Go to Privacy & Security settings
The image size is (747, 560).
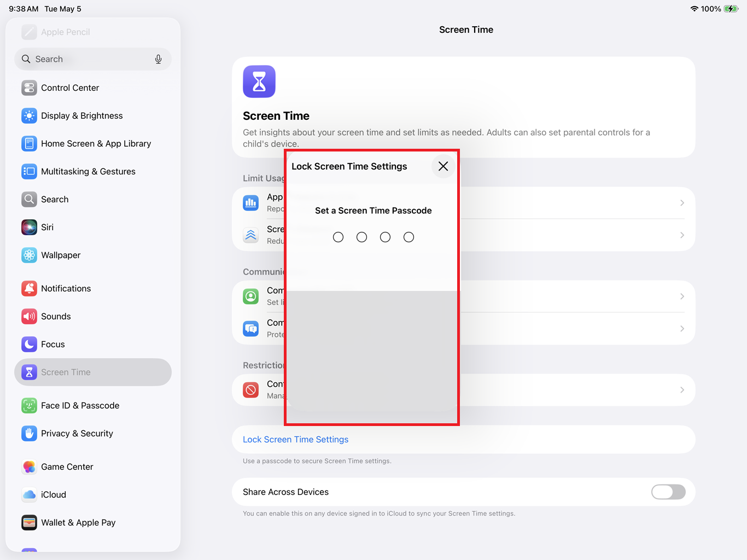pyautogui.click(x=93, y=433)
